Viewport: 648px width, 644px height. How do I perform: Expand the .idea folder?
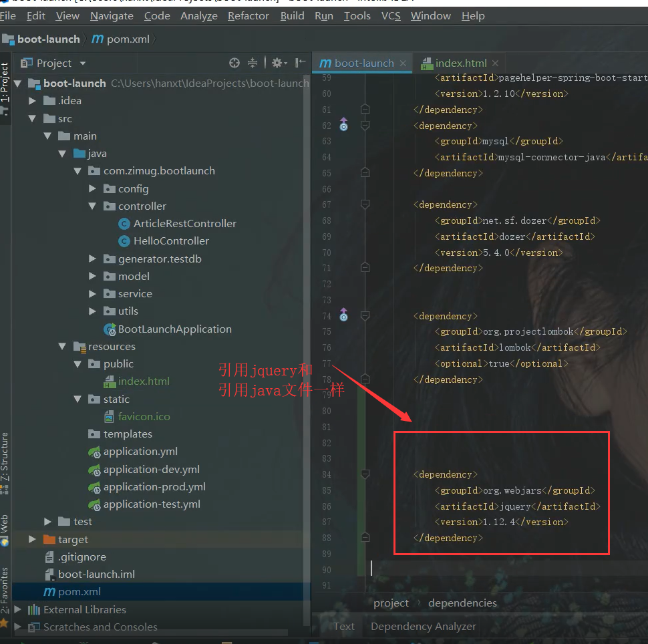click(32, 101)
